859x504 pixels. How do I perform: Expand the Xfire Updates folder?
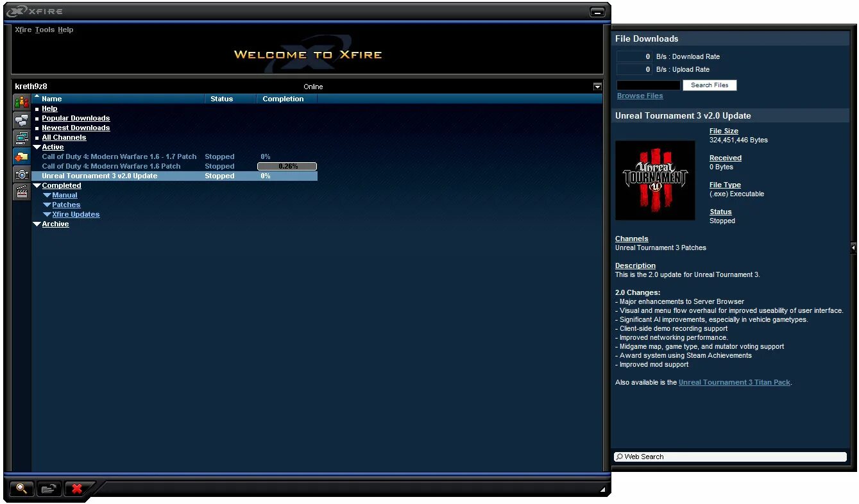click(x=47, y=215)
